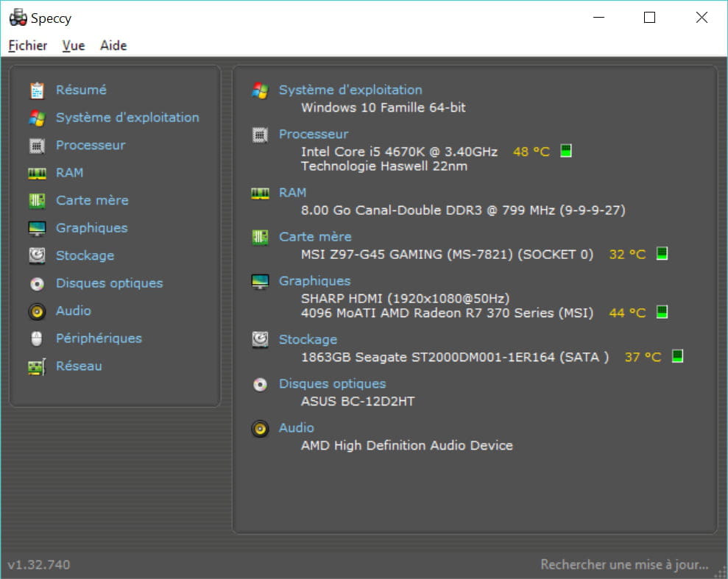Screen dimensions: 728x579
Task: Click the green graphics card temperature indicator
Action: [x=662, y=312]
